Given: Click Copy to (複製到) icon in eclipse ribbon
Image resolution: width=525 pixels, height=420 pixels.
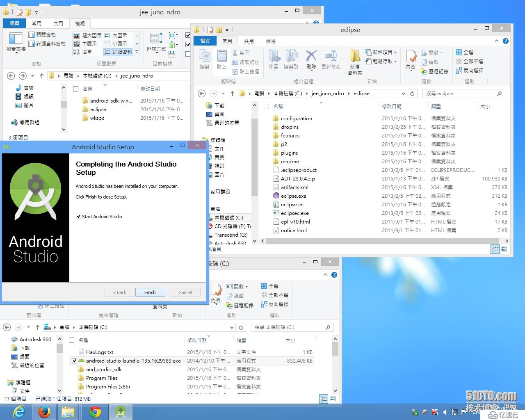Looking at the screenshot, I should pos(291,59).
